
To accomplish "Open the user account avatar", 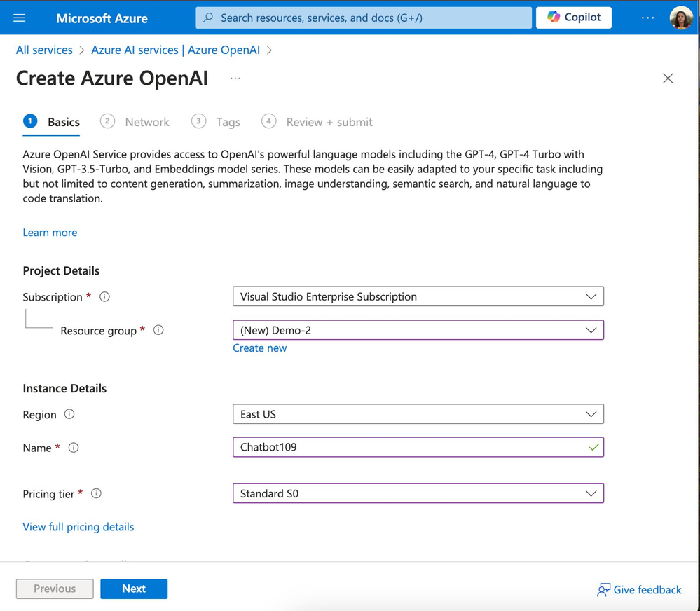I will click(x=681, y=18).
